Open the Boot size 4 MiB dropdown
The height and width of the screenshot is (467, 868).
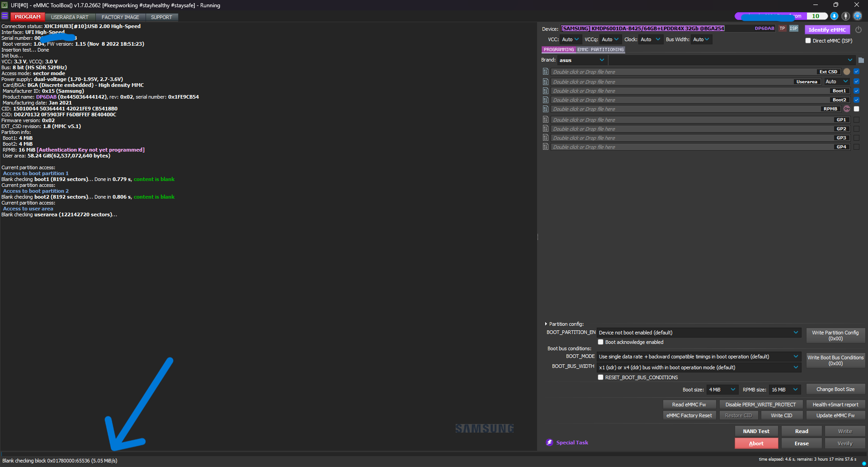(x=722, y=390)
